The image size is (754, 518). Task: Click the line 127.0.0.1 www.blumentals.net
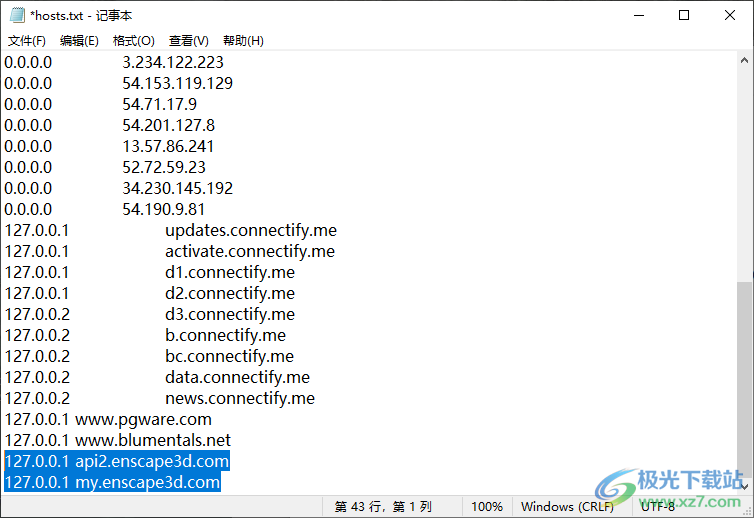pyautogui.click(x=118, y=441)
